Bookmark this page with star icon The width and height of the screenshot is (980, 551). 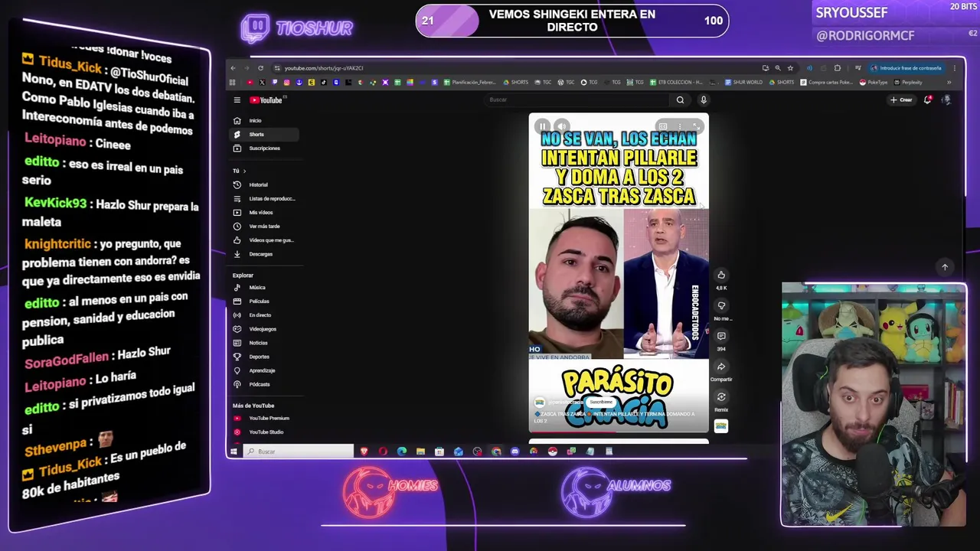790,68
